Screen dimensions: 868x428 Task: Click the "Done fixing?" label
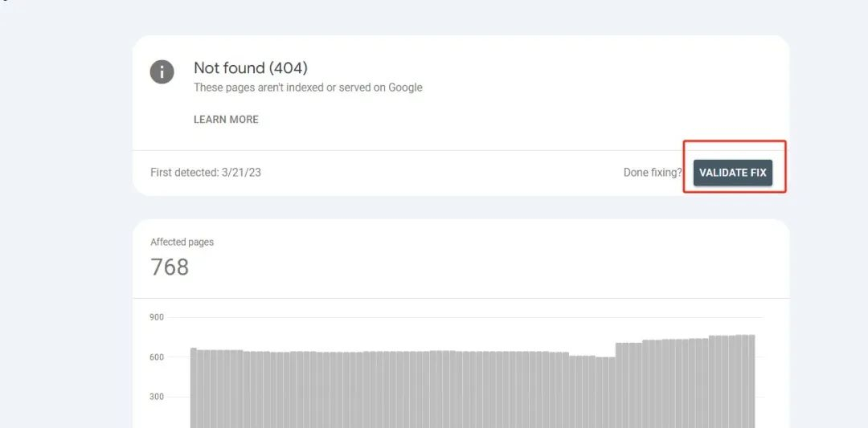[653, 173]
